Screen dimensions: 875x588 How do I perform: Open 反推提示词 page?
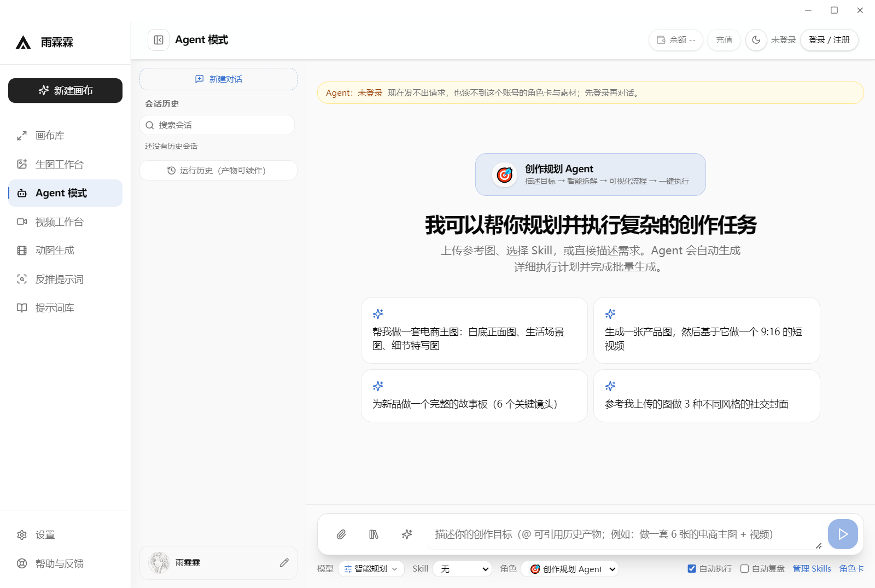[65, 279]
